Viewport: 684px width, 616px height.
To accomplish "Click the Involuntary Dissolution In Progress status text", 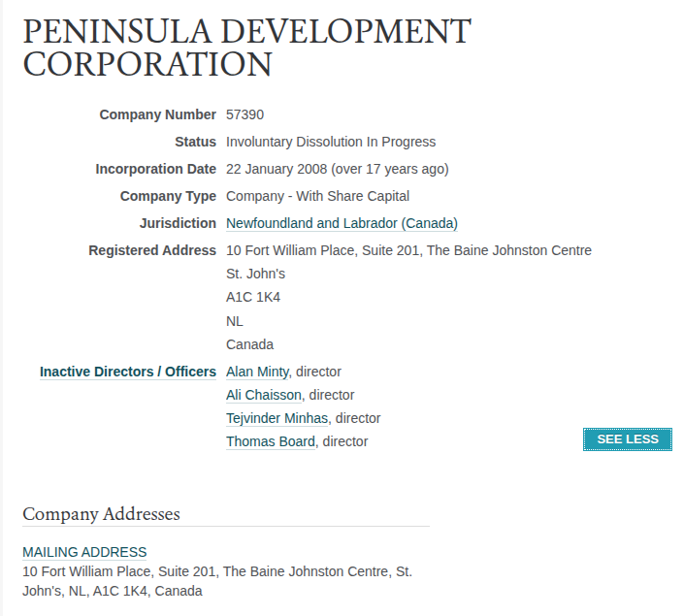I will [331, 142].
